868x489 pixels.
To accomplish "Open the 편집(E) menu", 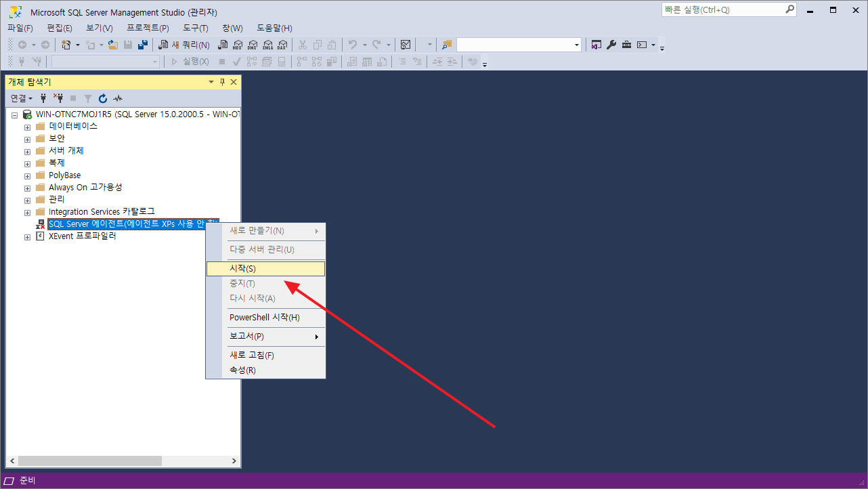I will click(60, 28).
